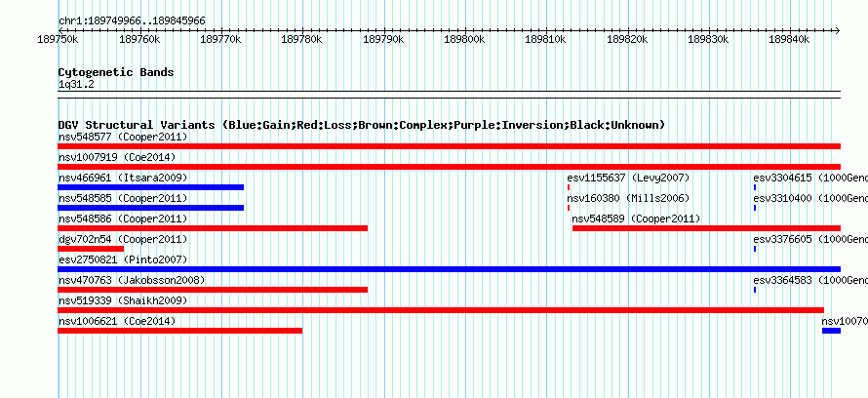Click the red loss bar under nsv548589
868x398 pixels.
(706, 228)
